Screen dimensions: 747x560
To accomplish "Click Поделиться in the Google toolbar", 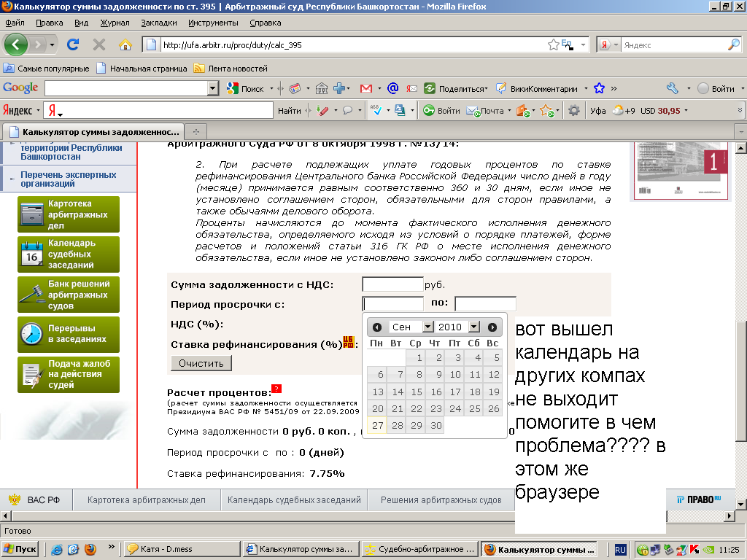I will 456,88.
